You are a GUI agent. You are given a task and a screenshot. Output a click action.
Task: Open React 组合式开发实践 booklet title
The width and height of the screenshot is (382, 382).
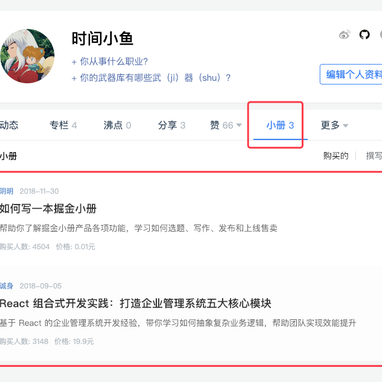(135, 303)
